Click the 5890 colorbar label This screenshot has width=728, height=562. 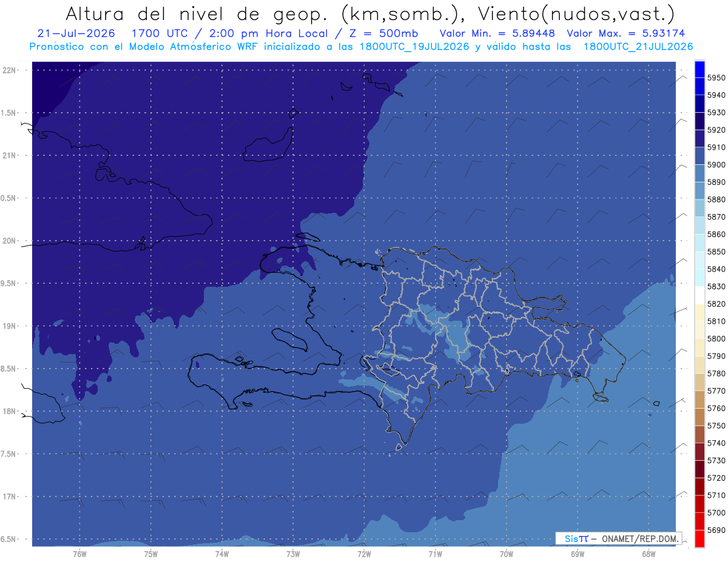[x=716, y=182]
